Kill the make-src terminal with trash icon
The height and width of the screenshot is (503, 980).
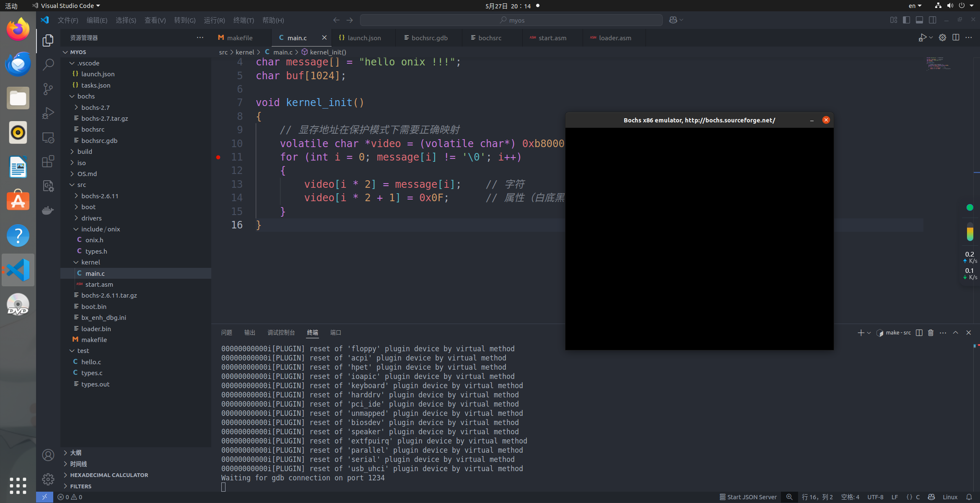click(930, 332)
